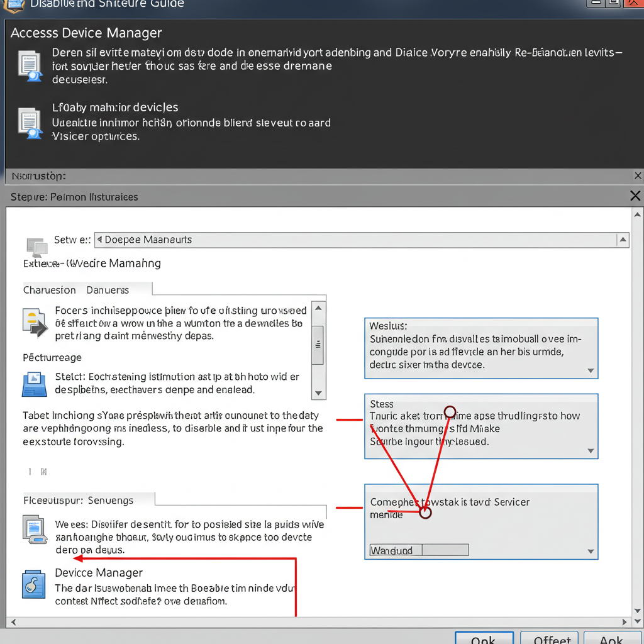Switch to the "Danuerss" tab

pyautogui.click(x=108, y=290)
